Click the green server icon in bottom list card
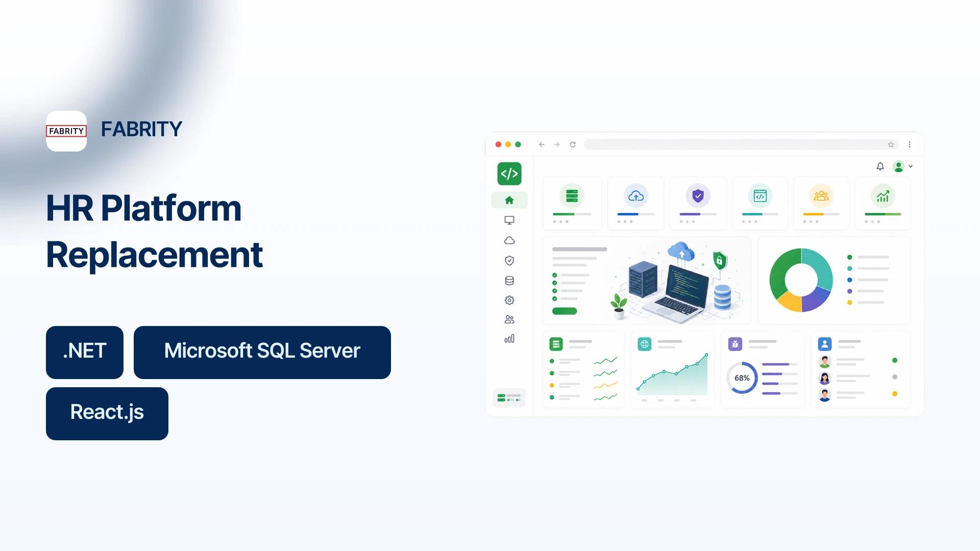The height and width of the screenshot is (551, 980). [x=556, y=344]
